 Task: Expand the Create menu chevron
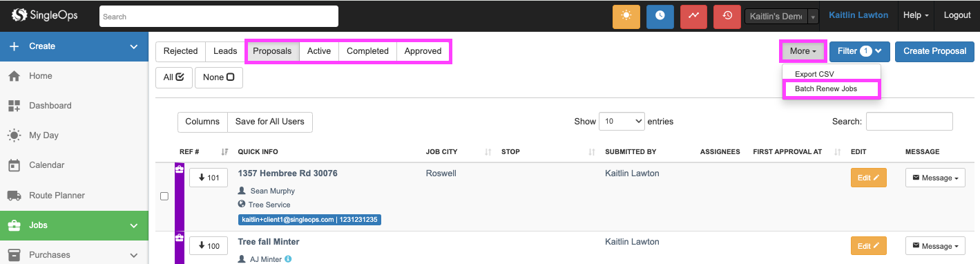coord(134,46)
